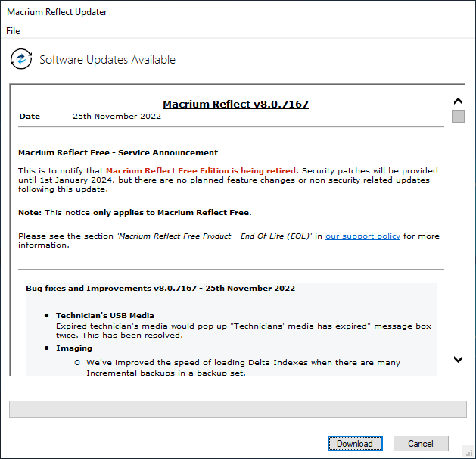Click 'Software Updates Available' title text
This screenshot has height=459, width=476.
point(107,60)
